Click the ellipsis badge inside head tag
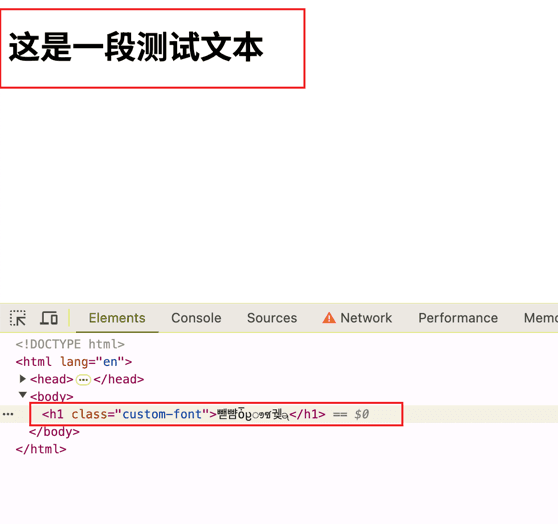This screenshot has height=524, width=558. tap(83, 380)
